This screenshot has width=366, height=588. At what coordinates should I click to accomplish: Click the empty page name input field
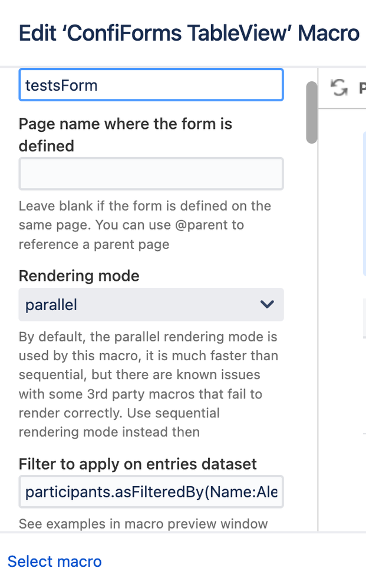(x=151, y=174)
